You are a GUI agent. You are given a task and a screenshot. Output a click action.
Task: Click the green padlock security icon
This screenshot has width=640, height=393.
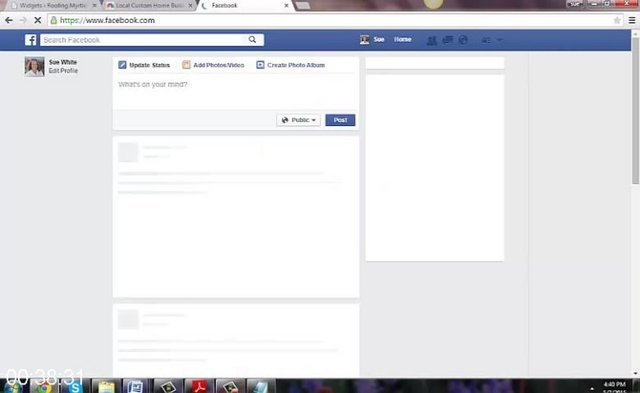54,20
